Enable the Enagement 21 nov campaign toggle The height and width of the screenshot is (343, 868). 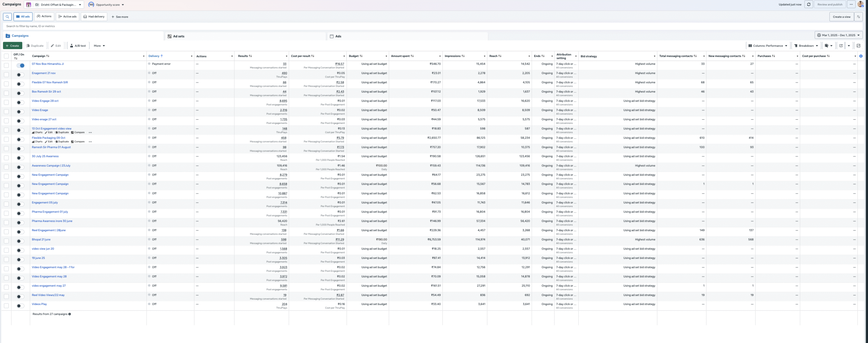pos(20,75)
